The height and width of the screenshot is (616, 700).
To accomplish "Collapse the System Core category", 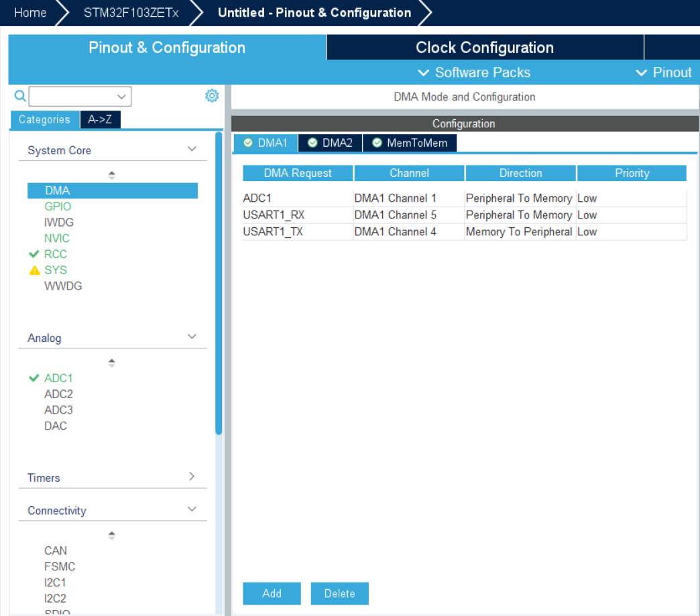I will point(192,149).
